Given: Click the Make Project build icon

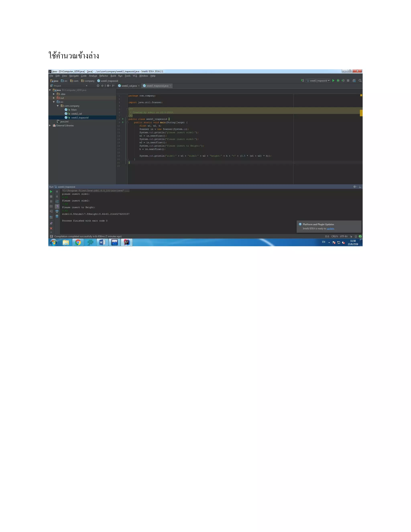Looking at the screenshot, I should pos(302,81).
